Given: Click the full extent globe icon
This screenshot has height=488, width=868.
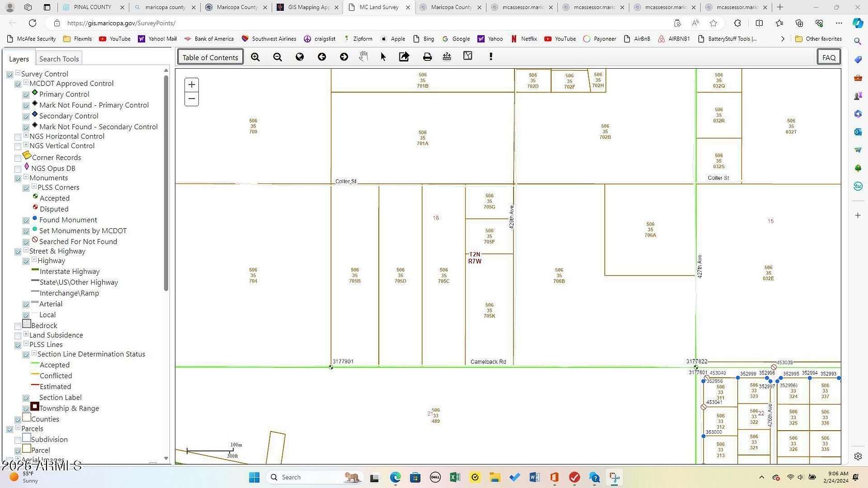Looking at the screenshot, I should click(x=299, y=57).
